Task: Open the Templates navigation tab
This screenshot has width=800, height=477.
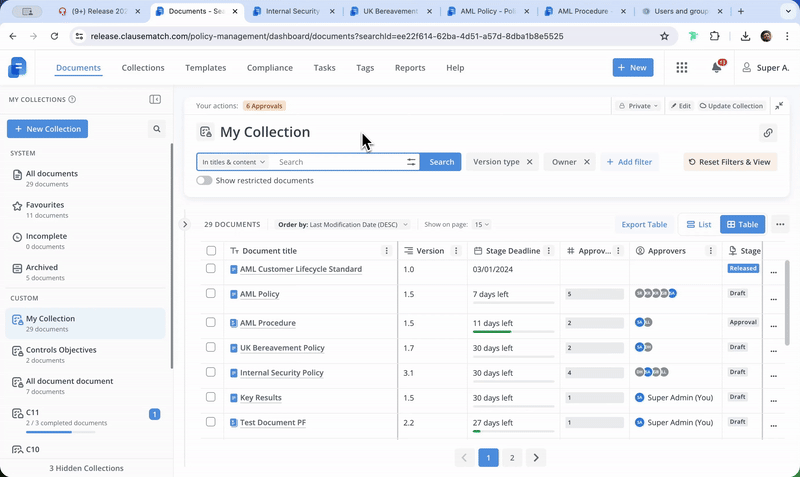Action: click(205, 68)
